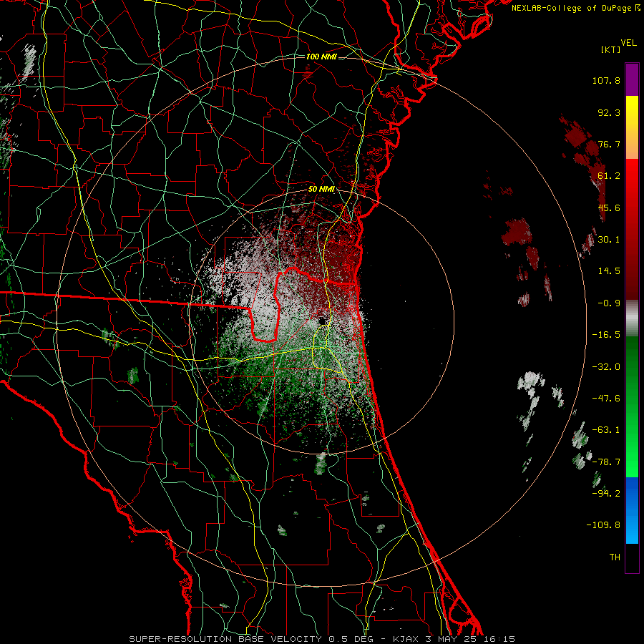Click the [KT] units label
Screen dimensions: 644x644
[611, 49]
